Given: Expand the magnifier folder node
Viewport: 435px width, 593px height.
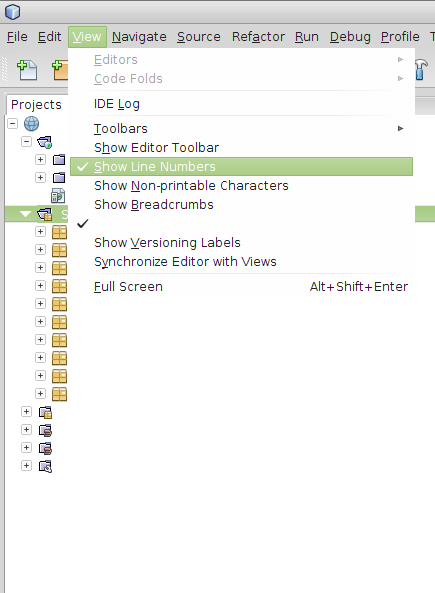Looking at the screenshot, I should [x=26, y=466].
